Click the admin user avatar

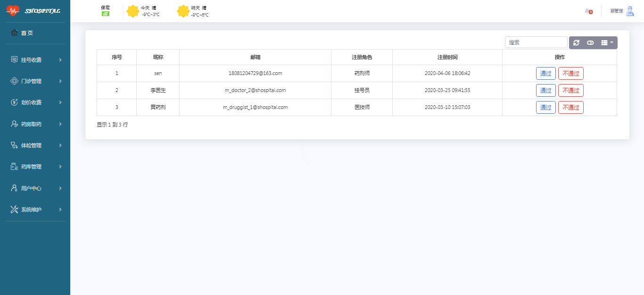click(630, 11)
